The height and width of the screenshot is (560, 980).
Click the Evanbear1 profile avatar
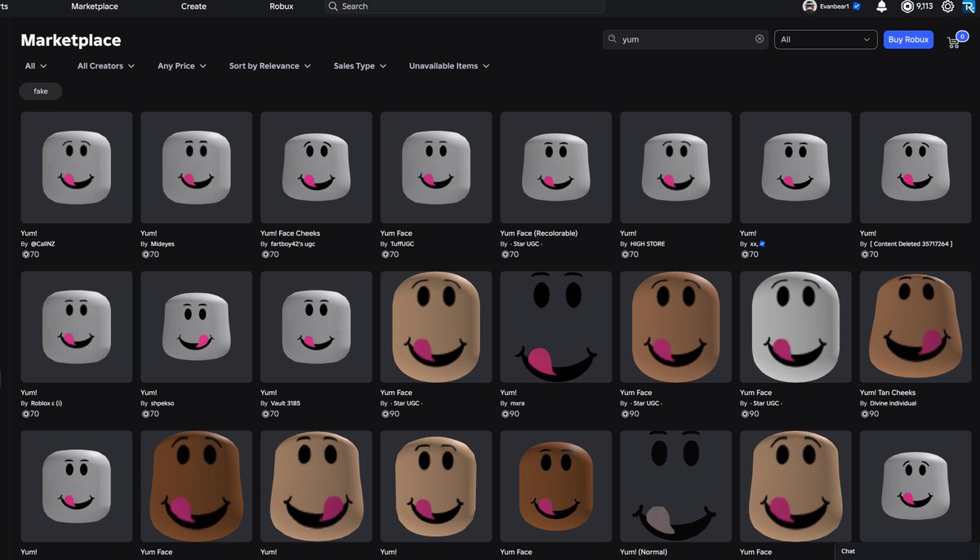(x=809, y=7)
